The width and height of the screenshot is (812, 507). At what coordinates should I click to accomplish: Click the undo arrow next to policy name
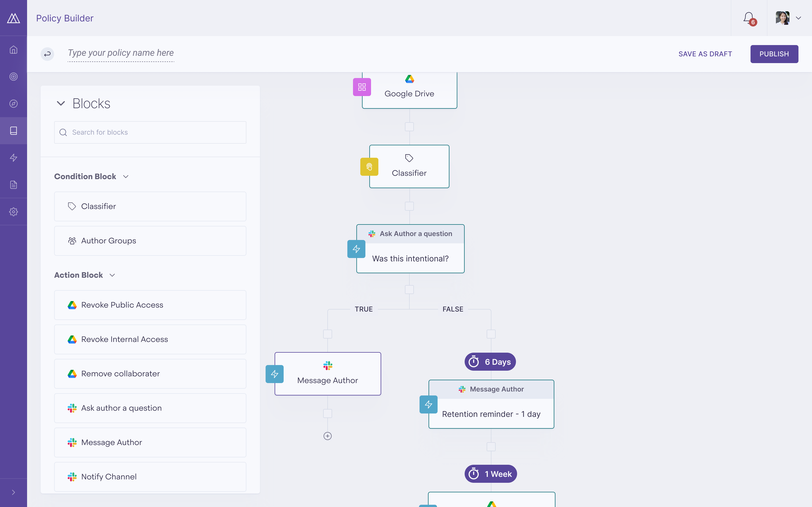[x=47, y=54]
